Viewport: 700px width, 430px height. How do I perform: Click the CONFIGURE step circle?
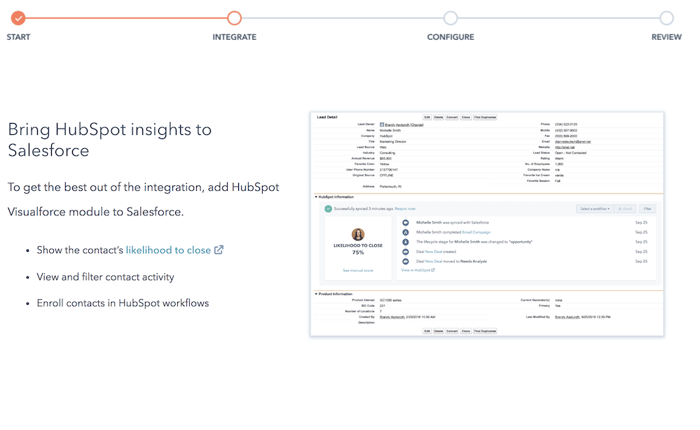[450, 18]
